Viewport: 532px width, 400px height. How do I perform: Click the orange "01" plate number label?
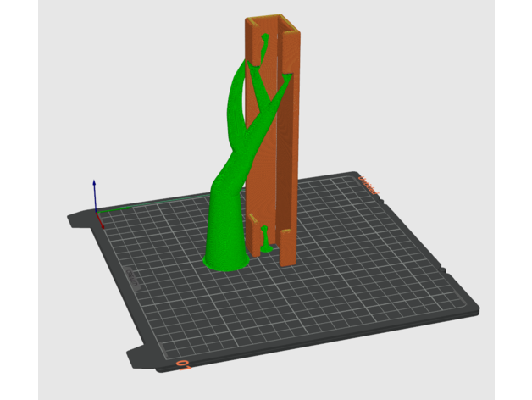182,364
